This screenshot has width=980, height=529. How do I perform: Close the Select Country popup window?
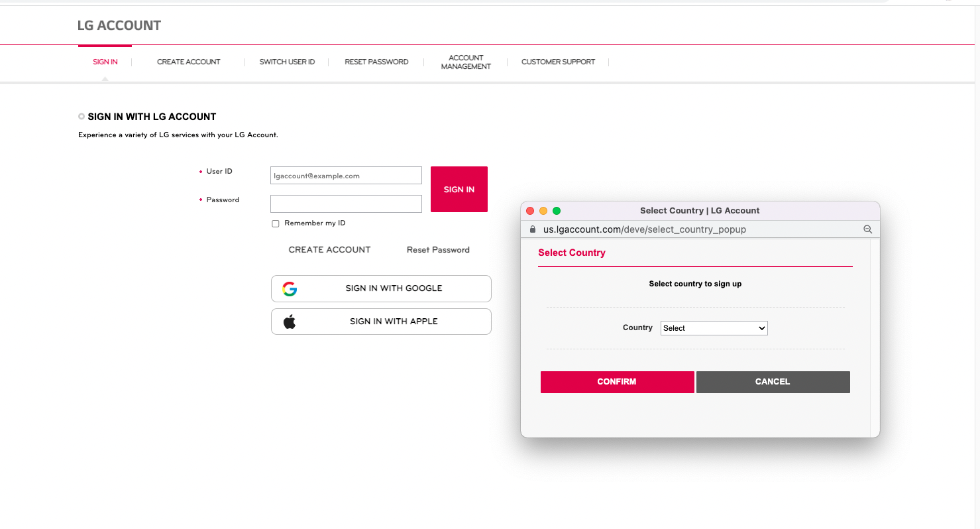point(530,211)
